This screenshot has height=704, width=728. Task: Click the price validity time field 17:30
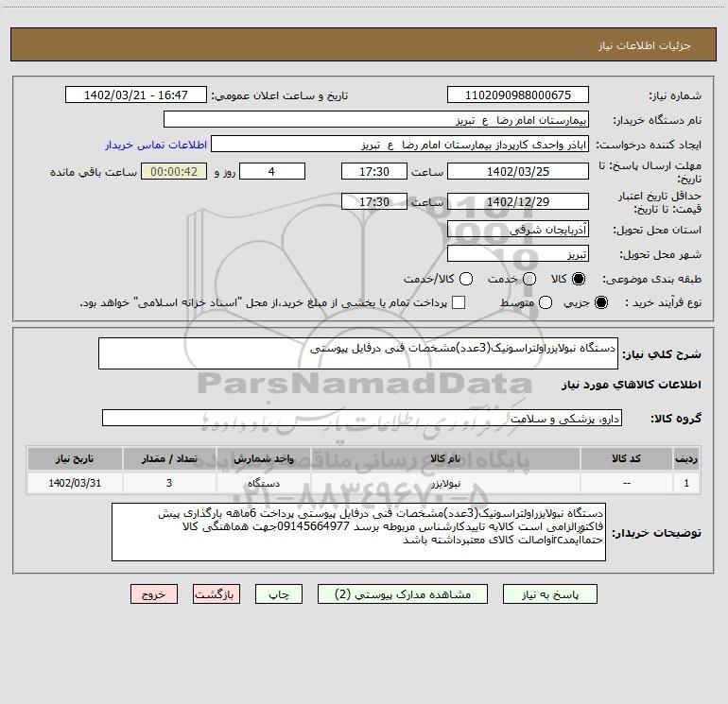coord(374,201)
